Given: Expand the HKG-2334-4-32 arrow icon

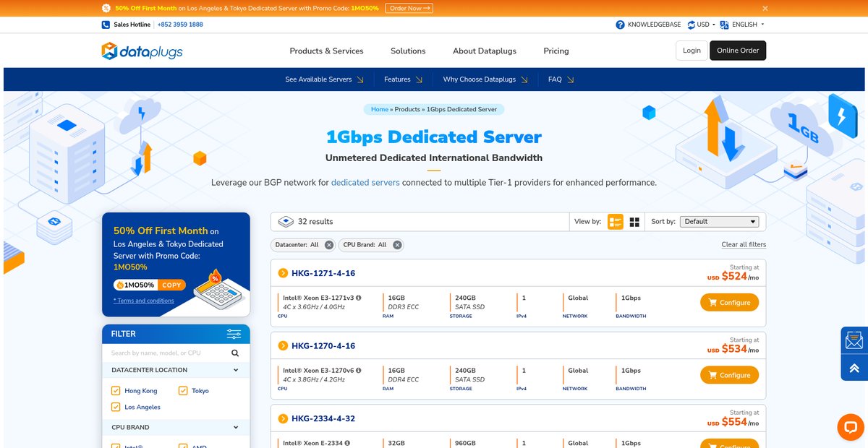Looking at the screenshot, I should (283, 418).
